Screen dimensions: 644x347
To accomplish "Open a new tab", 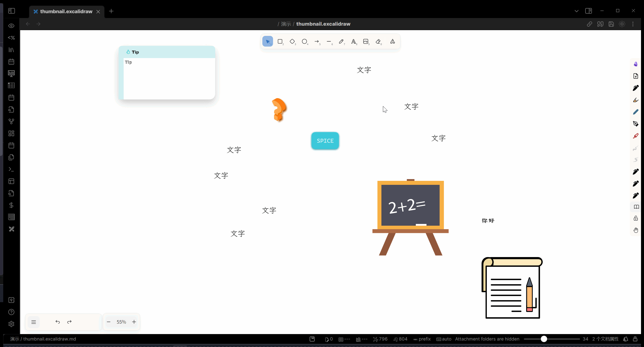I will click(x=111, y=11).
